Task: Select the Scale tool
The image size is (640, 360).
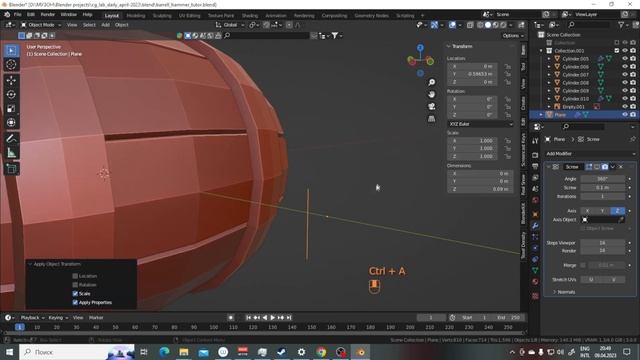Action: pos(11,109)
